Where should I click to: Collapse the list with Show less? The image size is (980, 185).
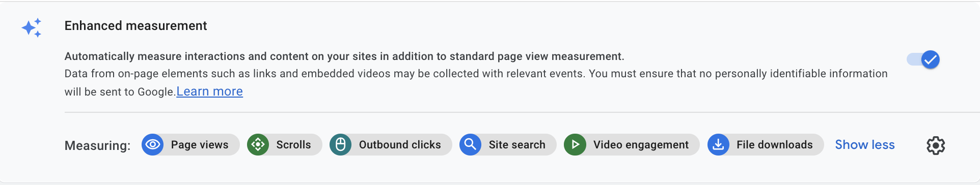click(x=865, y=145)
